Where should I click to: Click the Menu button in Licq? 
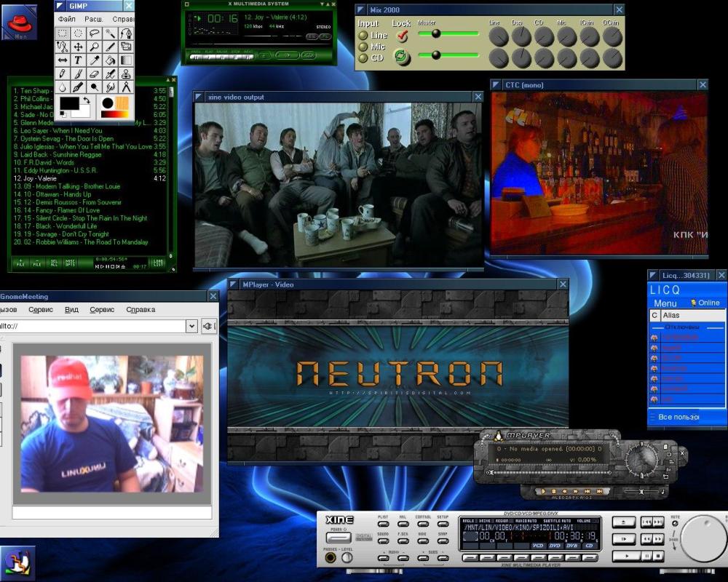tap(665, 303)
